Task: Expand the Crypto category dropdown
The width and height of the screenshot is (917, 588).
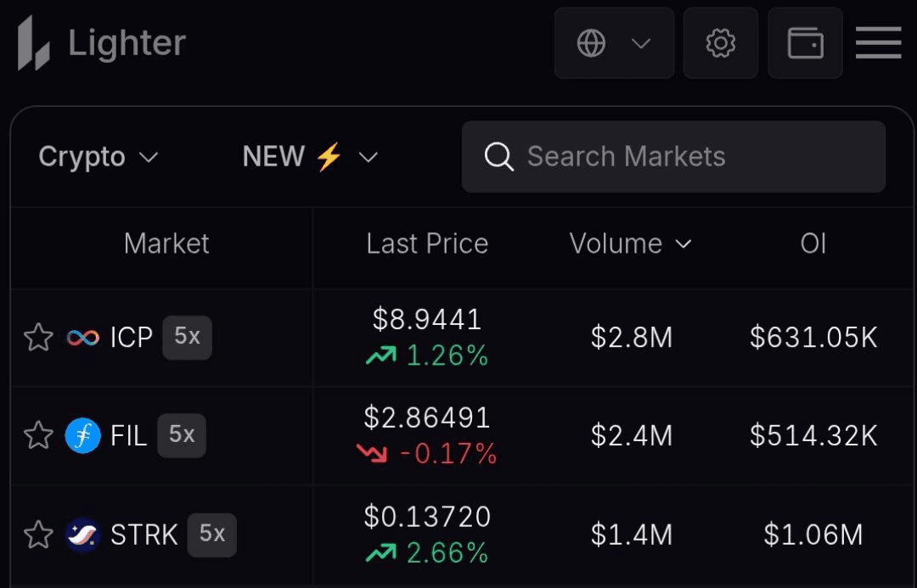Action: (98, 157)
